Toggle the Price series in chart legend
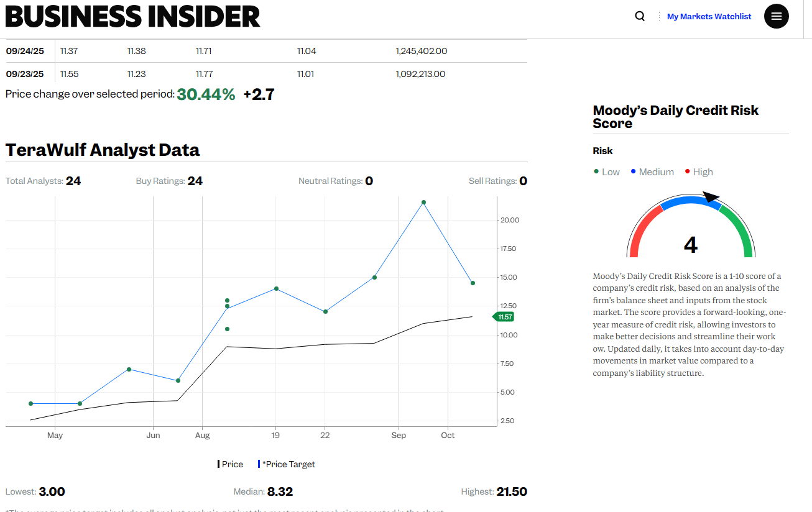Image resolution: width=812 pixels, height=512 pixels. point(231,464)
